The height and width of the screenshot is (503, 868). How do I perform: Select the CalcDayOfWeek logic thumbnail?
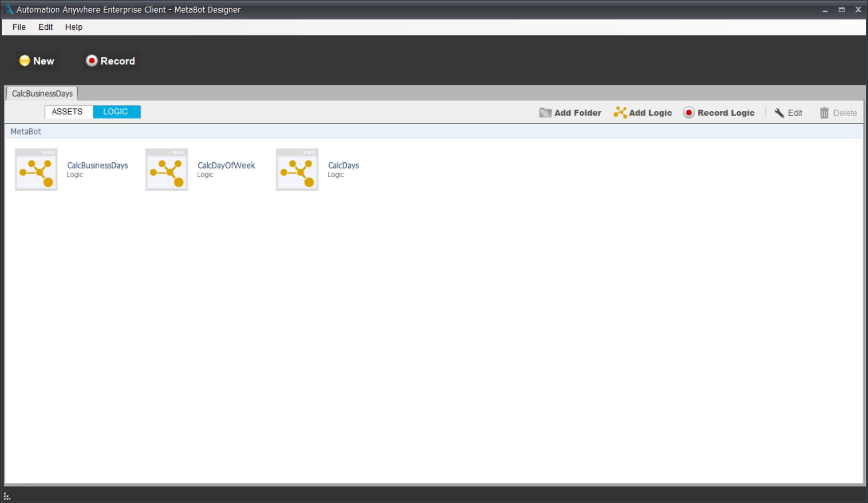167,170
